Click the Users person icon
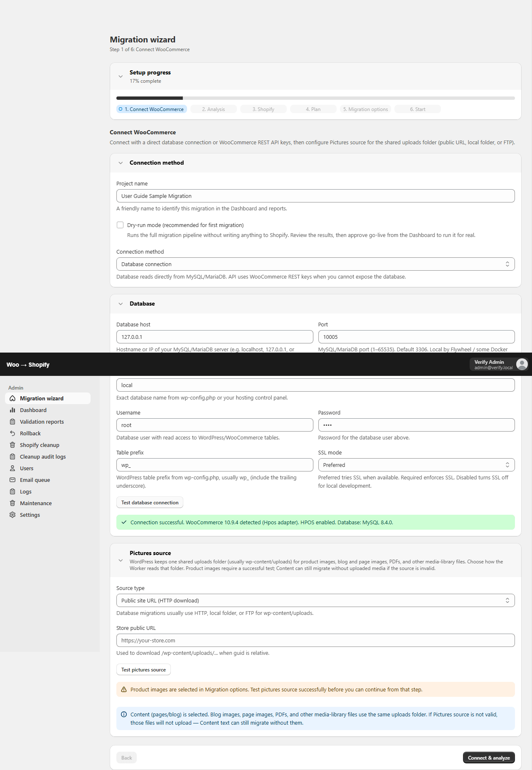The height and width of the screenshot is (770, 532). tap(12, 468)
